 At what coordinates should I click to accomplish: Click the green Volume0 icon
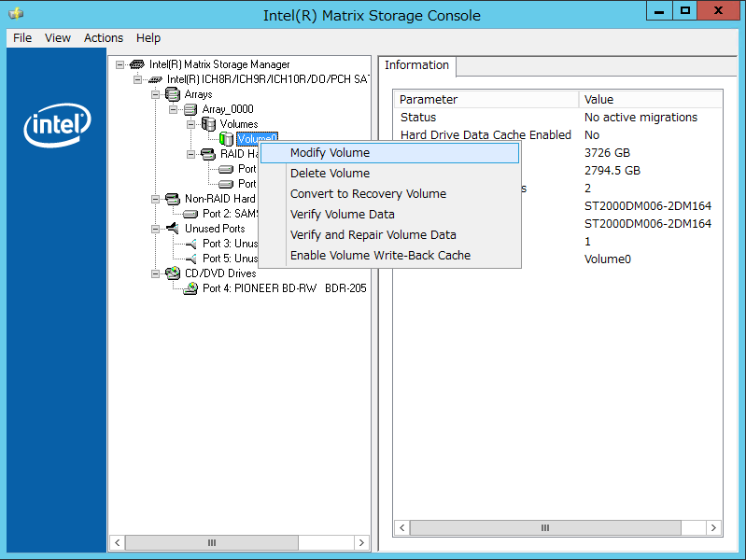(226, 139)
